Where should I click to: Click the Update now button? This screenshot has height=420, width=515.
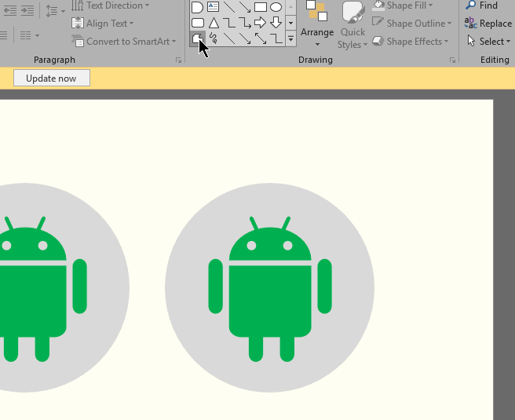pyautogui.click(x=52, y=79)
